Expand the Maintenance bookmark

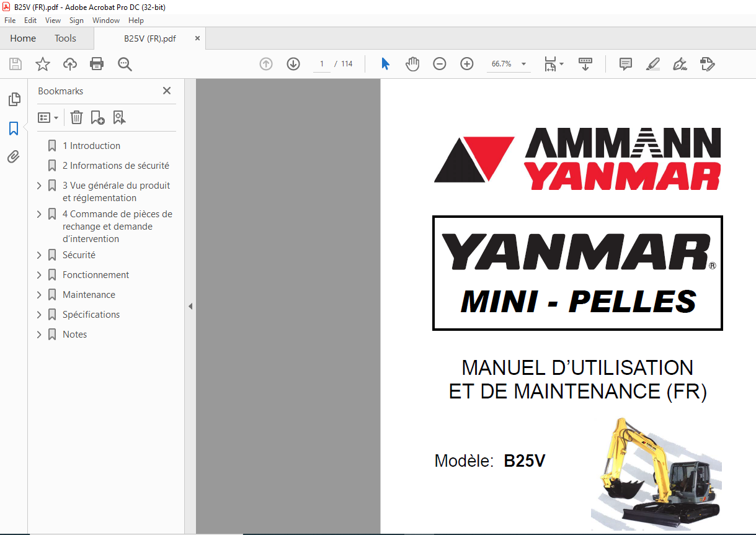[x=39, y=295]
